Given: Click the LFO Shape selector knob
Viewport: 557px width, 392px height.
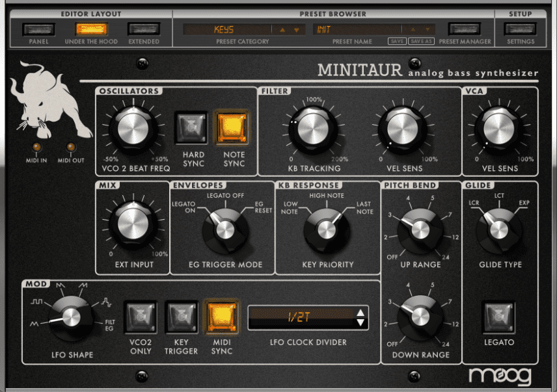Looking at the screenshot, I should click(71, 317).
